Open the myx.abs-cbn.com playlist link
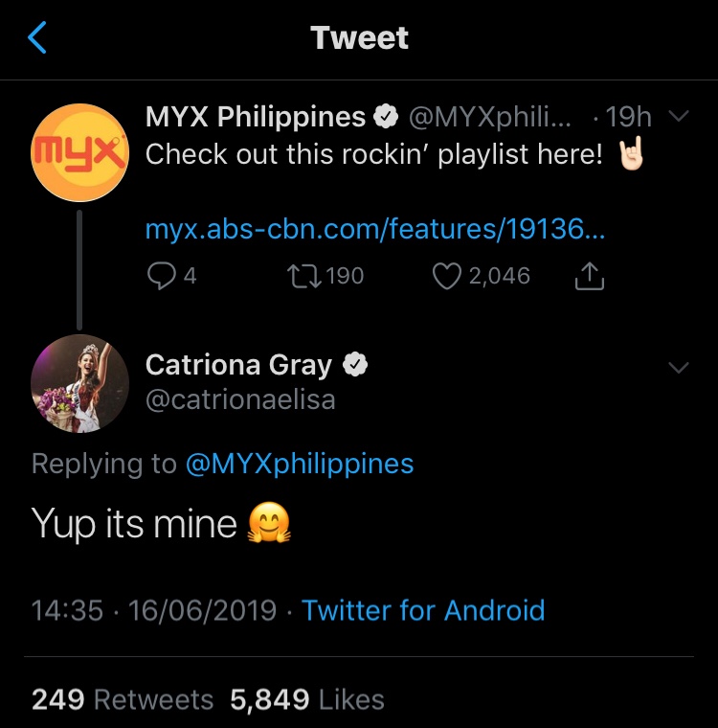718x728 pixels. pos(375,229)
